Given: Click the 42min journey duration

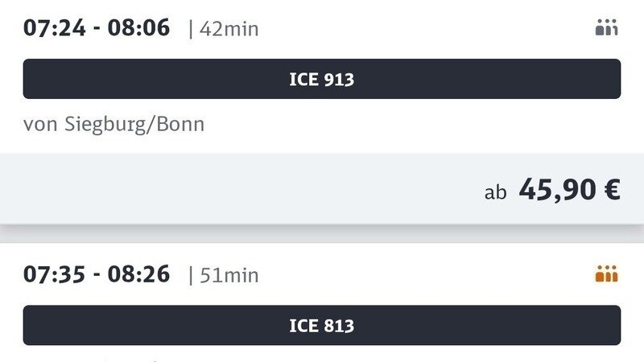Looking at the screenshot, I should pos(229,30).
